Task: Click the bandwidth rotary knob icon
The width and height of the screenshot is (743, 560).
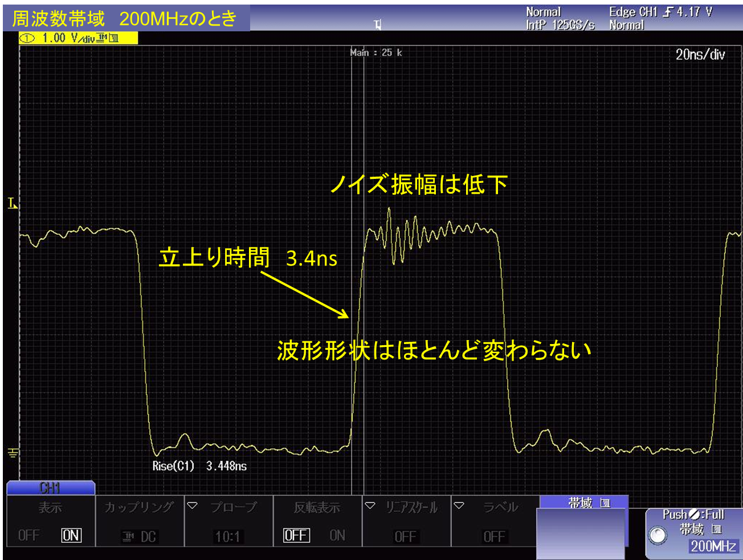Action: 658,535
